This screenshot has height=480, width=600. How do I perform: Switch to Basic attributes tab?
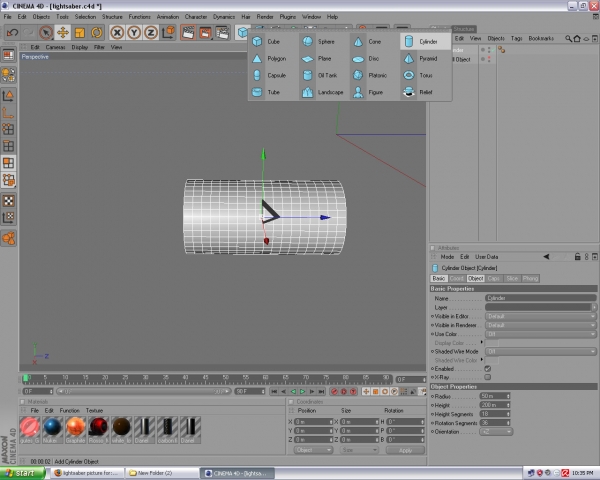(x=439, y=278)
